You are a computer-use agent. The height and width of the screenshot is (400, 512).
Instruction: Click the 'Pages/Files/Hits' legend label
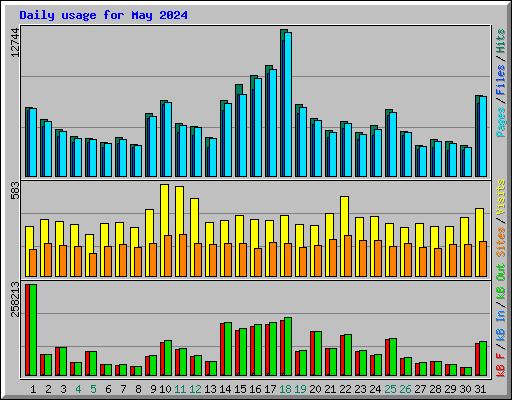(501, 83)
